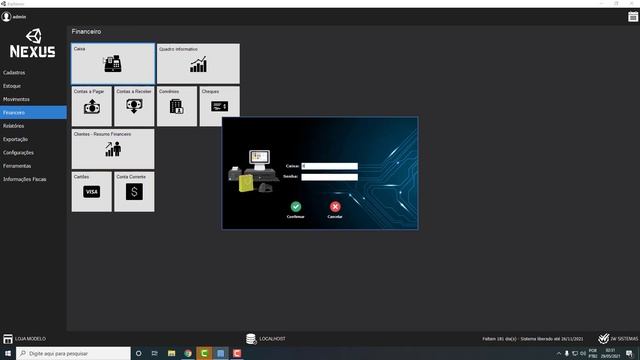
Task: Switch to the blue app on taskbar
Action: tap(220, 353)
